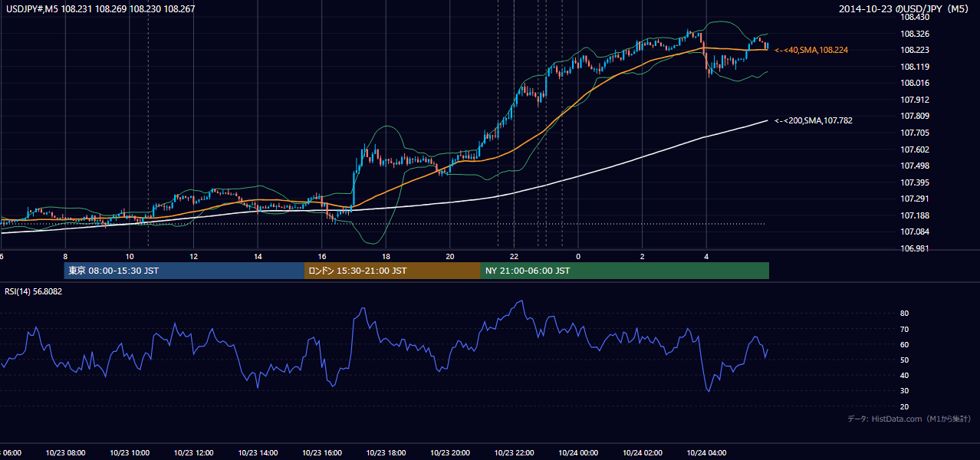Click hour tick 0 on price chart axis
The height and width of the screenshot is (460, 980).
point(578,257)
